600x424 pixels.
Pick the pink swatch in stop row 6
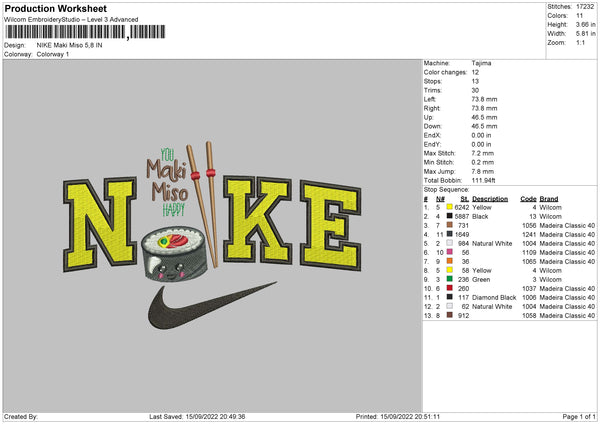(x=450, y=252)
